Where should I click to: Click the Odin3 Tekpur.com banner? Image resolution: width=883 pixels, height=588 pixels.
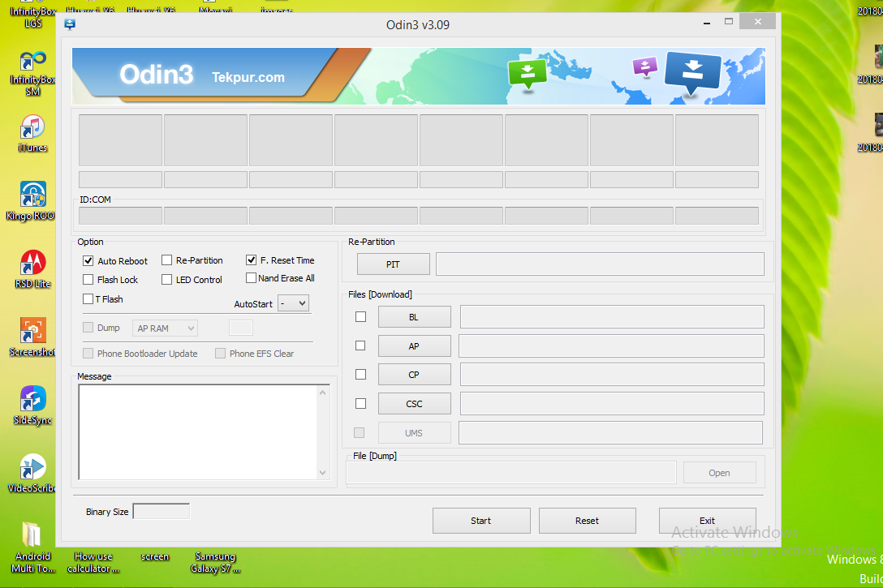click(x=419, y=76)
